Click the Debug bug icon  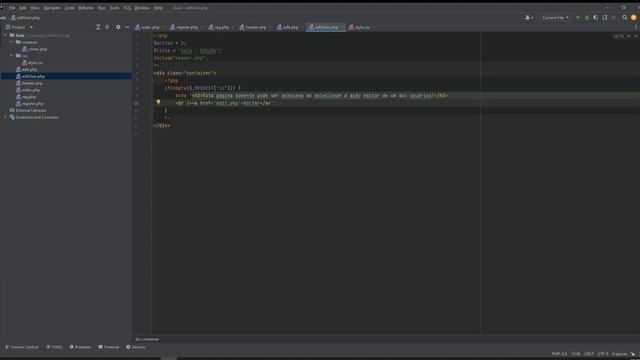point(587,18)
